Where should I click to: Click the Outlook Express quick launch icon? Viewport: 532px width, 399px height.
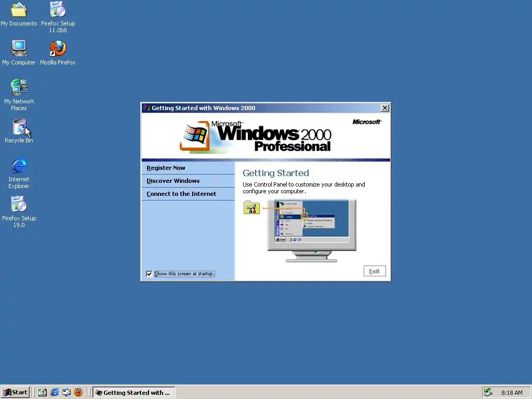pyautogui.click(x=66, y=392)
